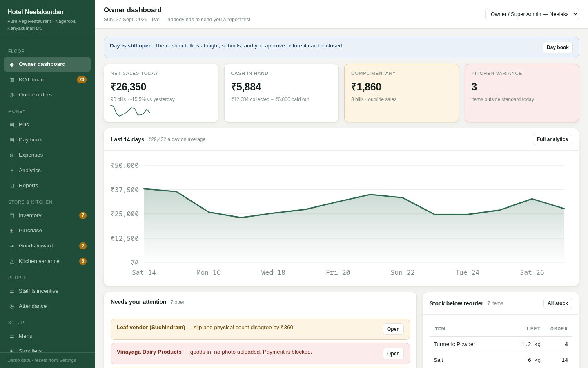
Task: Click the Full analytics button
Action: coord(552,139)
